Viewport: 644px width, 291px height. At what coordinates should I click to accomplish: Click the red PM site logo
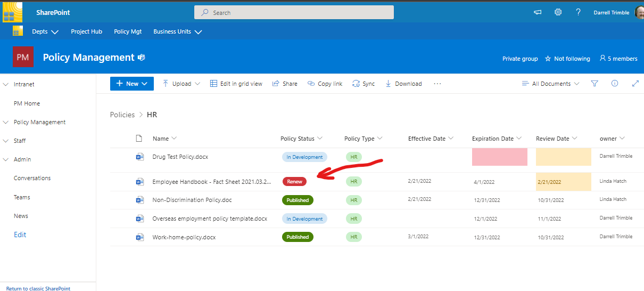coord(23,56)
